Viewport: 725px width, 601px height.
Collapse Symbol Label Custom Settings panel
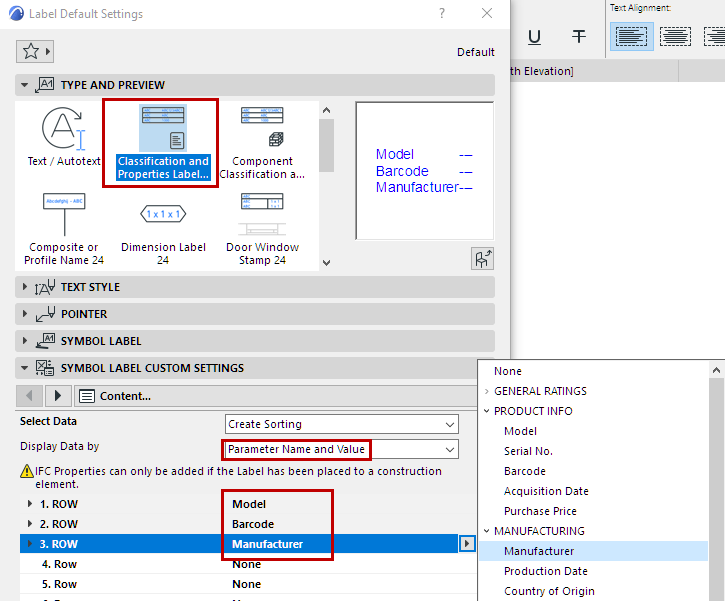pos(25,368)
